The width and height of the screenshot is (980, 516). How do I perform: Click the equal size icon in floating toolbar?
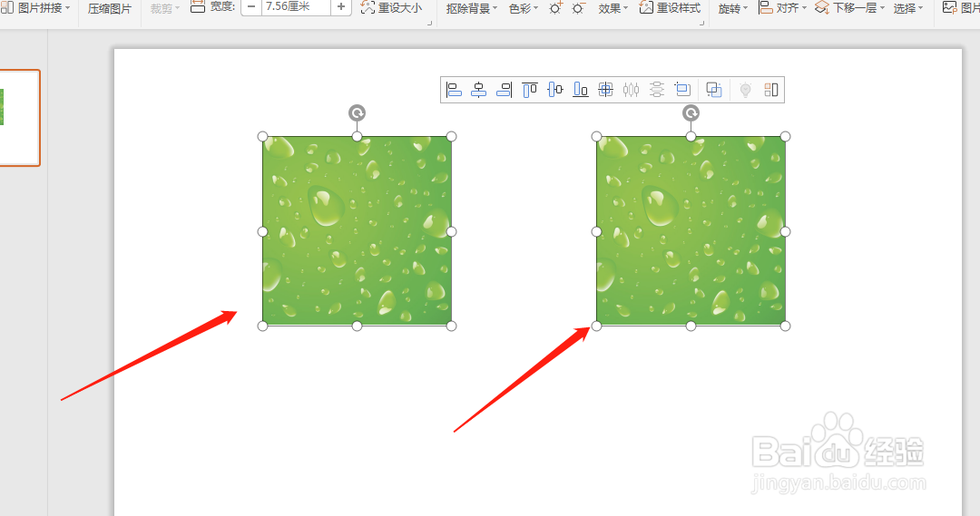click(x=682, y=90)
